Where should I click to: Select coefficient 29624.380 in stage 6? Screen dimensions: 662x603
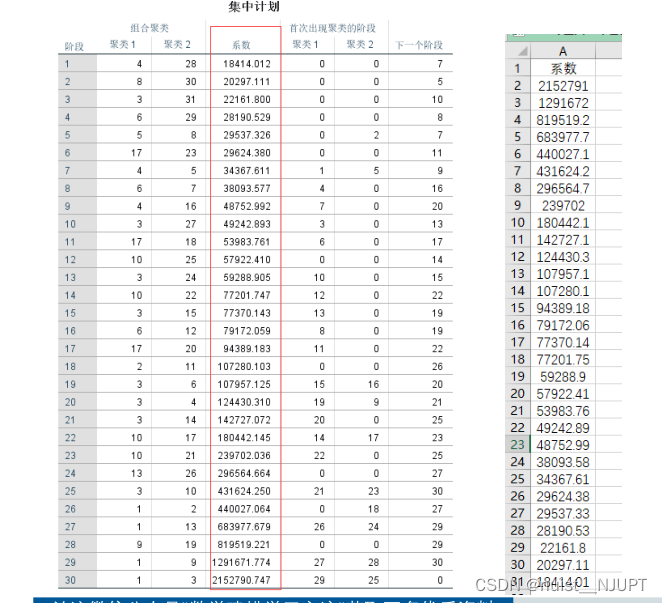(247, 153)
